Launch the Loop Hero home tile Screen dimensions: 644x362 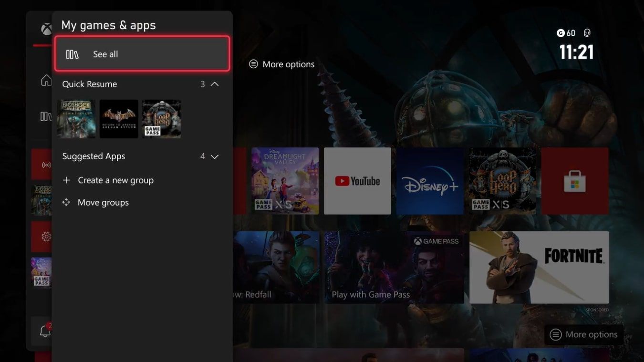(502, 181)
